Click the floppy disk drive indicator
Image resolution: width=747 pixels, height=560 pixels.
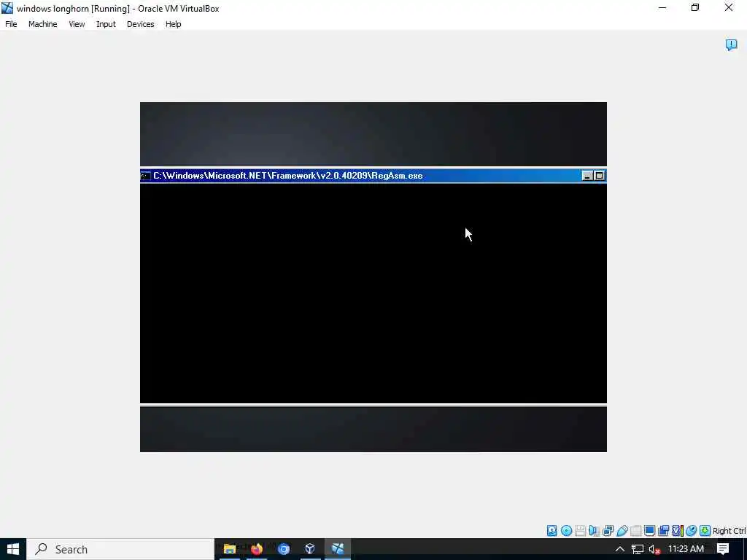click(580, 531)
